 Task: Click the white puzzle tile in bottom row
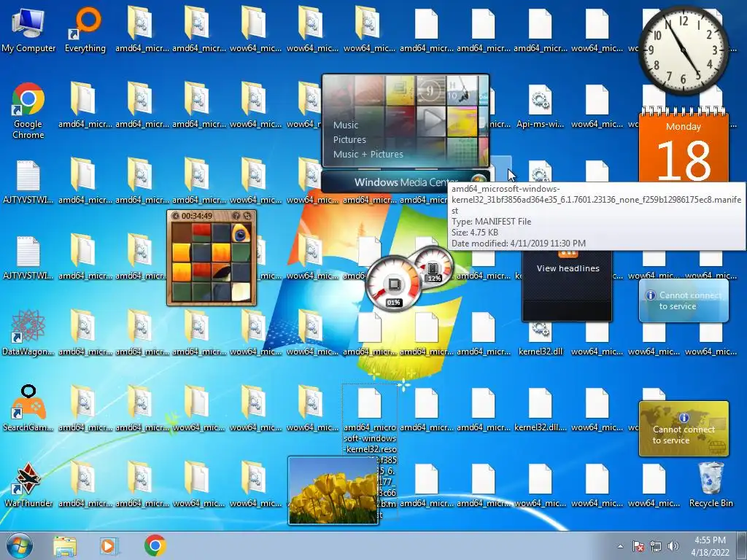241,292
